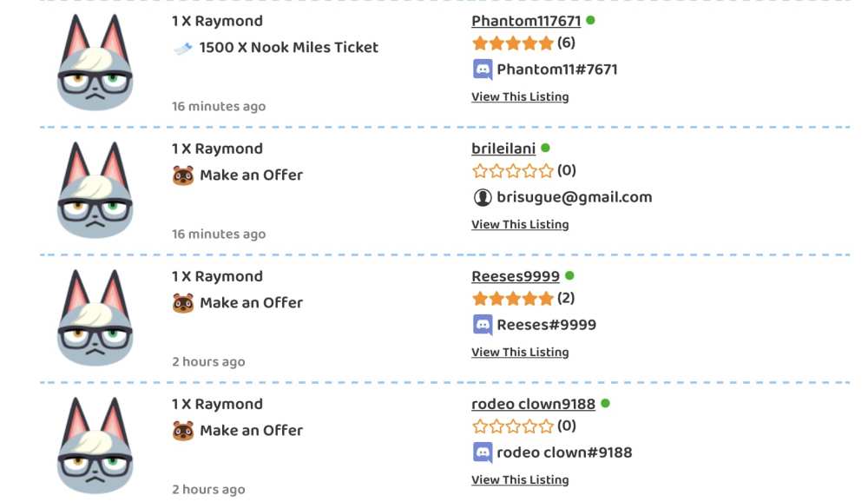
Task: Click Phantom117671's five-star rating
Action: (512, 43)
